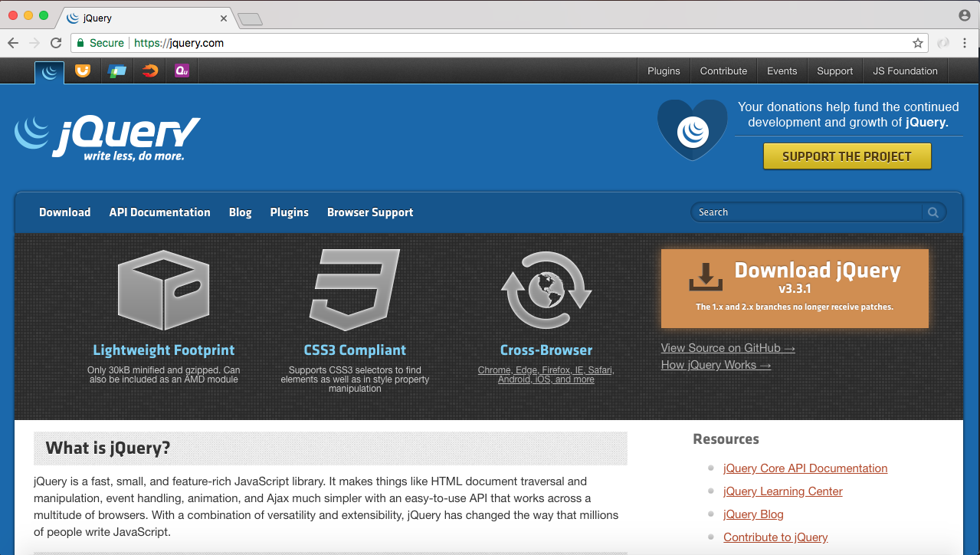Open the browser list link under Cross-Browser
Viewport: 980px width, 555px height.
546,375
